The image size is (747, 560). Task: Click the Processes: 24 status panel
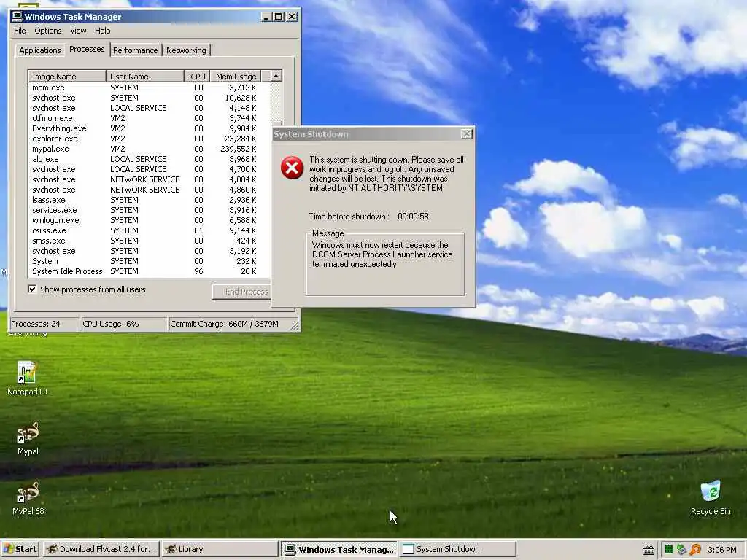[44, 324]
